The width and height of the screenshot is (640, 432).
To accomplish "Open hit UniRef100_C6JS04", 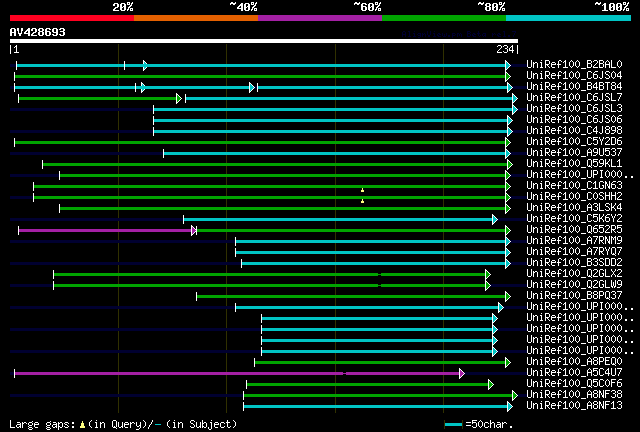I will [574, 76].
